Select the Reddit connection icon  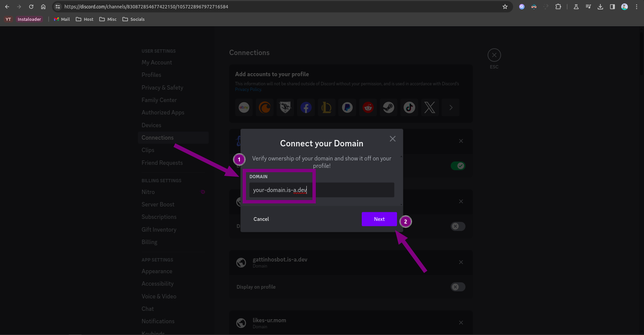tap(368, 108)
